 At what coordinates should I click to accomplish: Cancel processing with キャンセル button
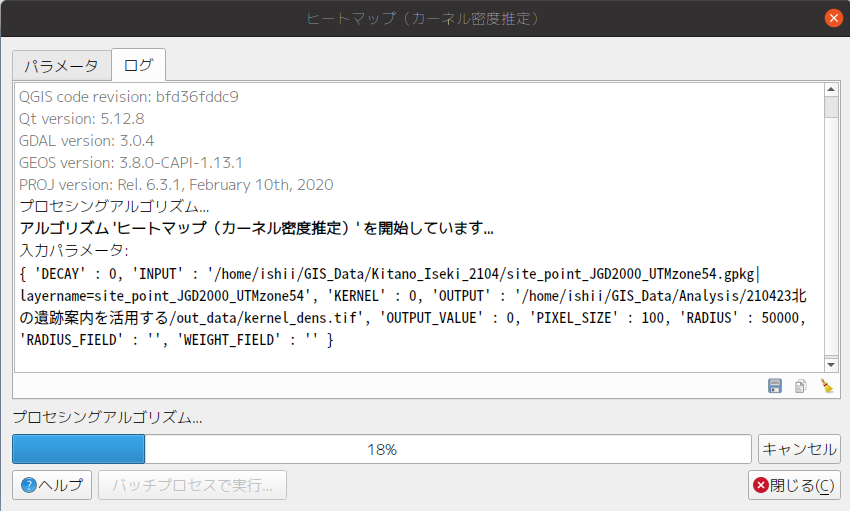pyautogui.click(x=799, y=449)
